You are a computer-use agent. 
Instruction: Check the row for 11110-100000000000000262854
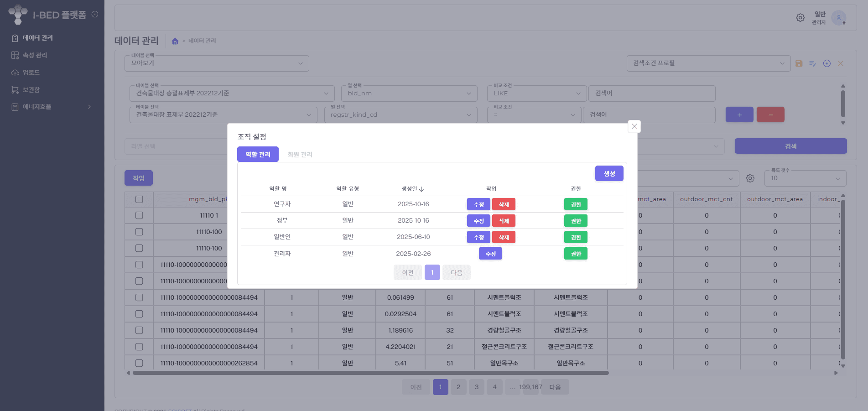click(x=139, y=363)
